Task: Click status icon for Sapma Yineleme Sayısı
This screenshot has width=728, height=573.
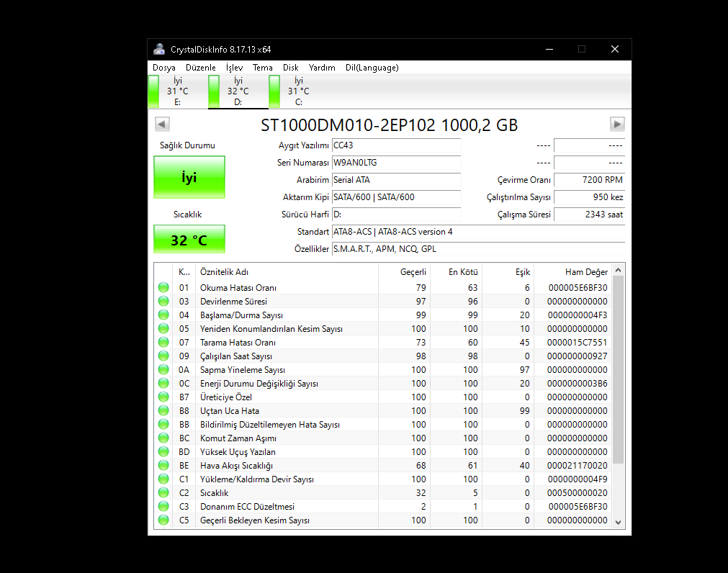Action: pyautogui.click(x=163, y=370)
